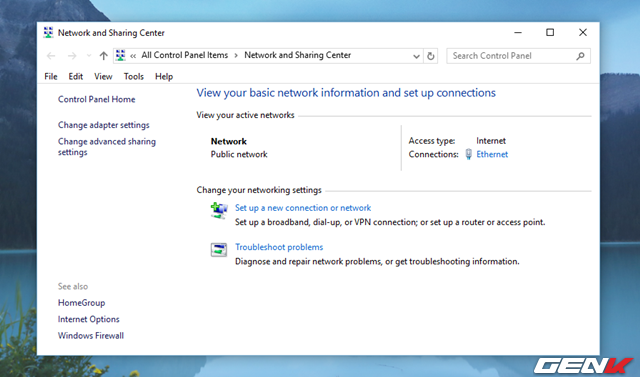Open the Tools menu

[134, 77]
